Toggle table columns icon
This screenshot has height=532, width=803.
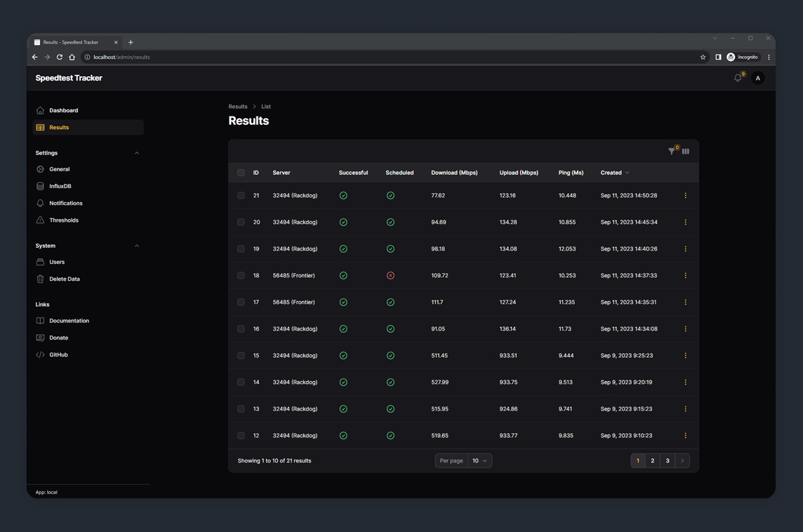(686, 151)
